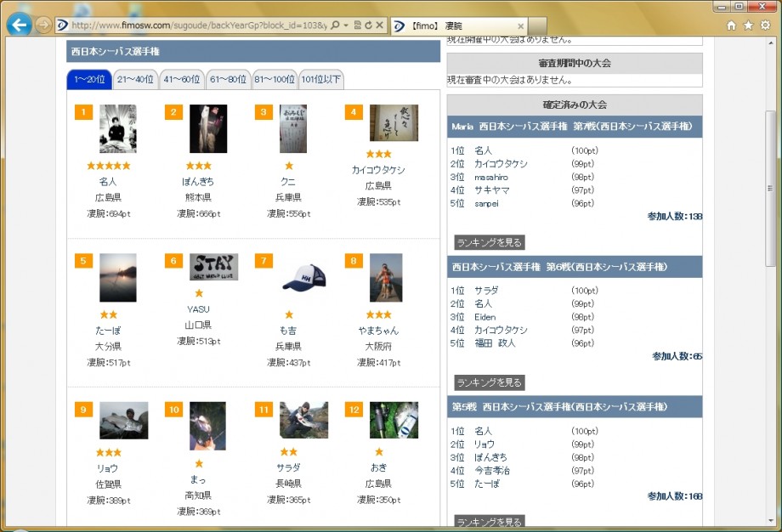This screenshot has width=782, height=532.
Task: Close the 【fimo】凄腕 browser tab
Action: [x=521, y=26]
